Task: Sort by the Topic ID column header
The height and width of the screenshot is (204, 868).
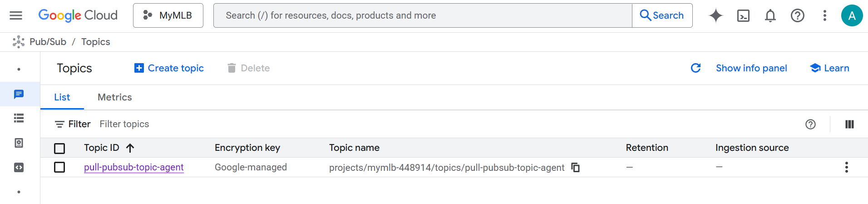Action: click(x=102, y=148)
